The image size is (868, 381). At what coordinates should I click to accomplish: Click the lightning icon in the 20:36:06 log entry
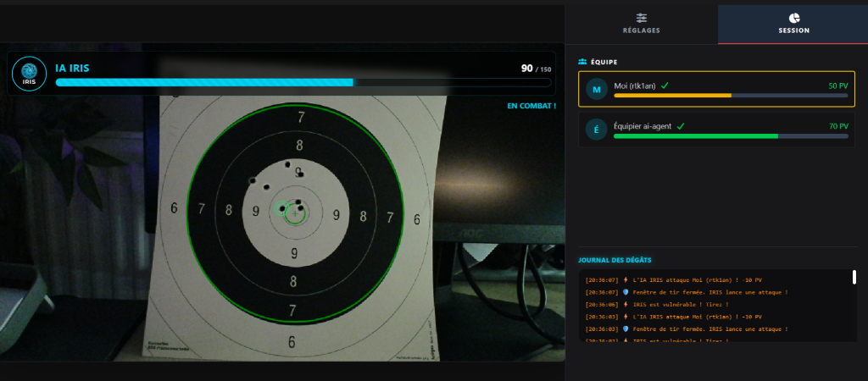[626, 304]
